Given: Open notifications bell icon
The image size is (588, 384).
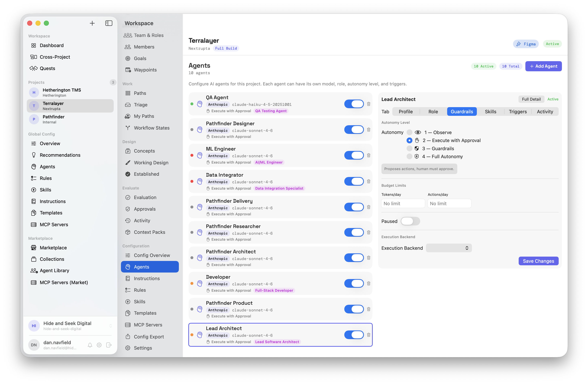Looking at the screenshot, I should click(x=90, y=345).
